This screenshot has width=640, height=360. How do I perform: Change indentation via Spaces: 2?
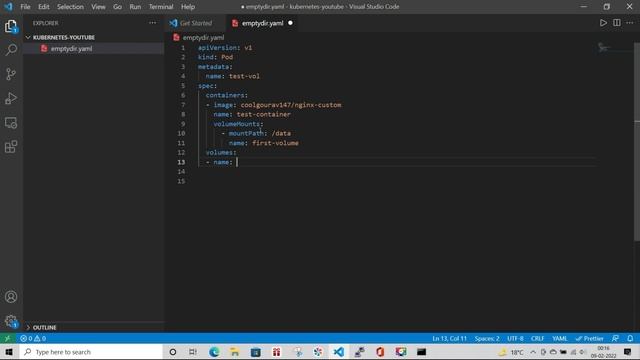tap(487, 338)
